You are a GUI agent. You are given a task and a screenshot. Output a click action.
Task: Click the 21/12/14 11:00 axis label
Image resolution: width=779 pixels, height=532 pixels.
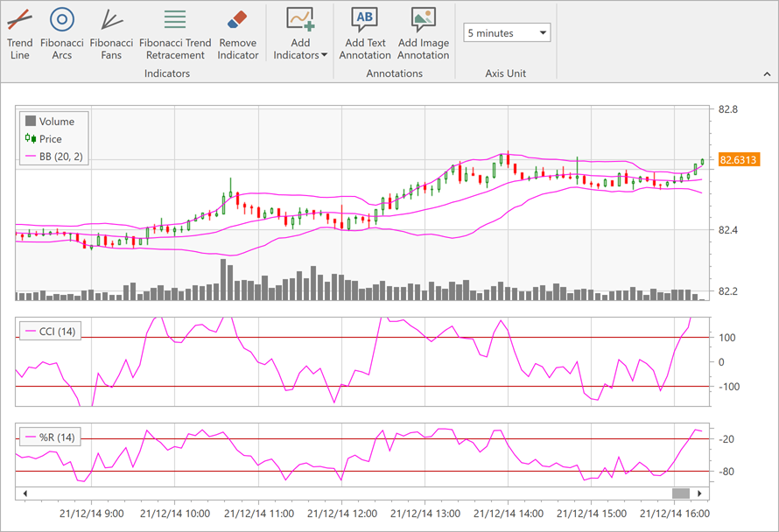258,514
